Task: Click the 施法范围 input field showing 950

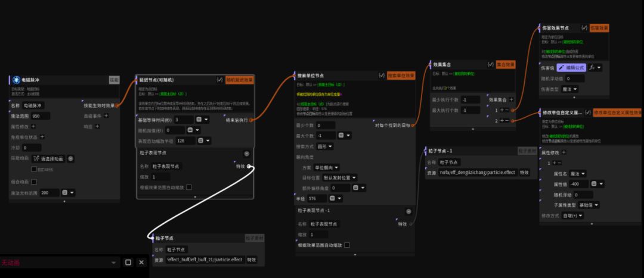Action: tap(41, 116)
